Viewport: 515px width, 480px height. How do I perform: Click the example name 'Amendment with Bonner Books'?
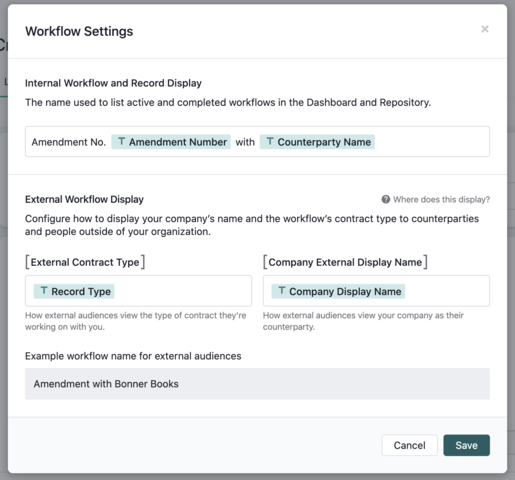[106, 384]
